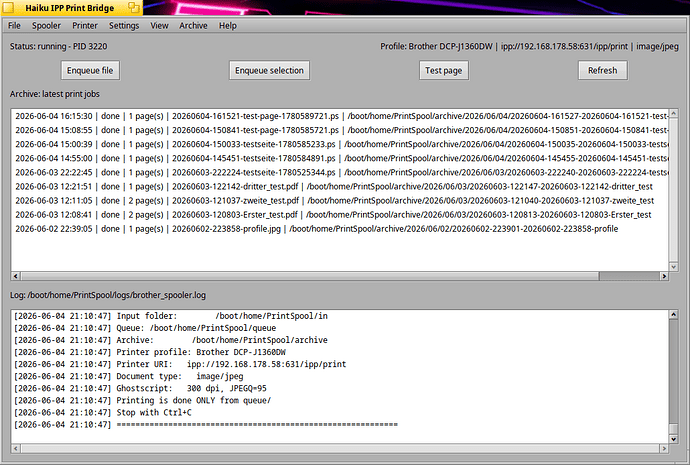The image size is (690, 465).
Task: Select the 14:55:00 testseite archive entry
Action: coord(340,158)
